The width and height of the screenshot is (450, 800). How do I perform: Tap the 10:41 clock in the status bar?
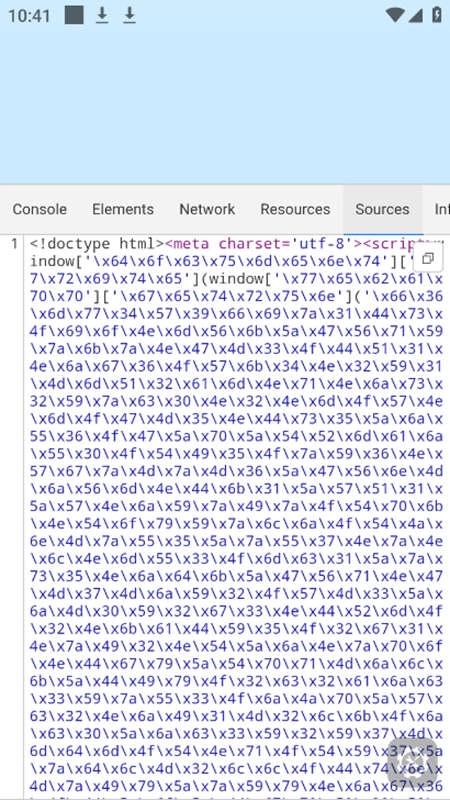click(29, 16)
